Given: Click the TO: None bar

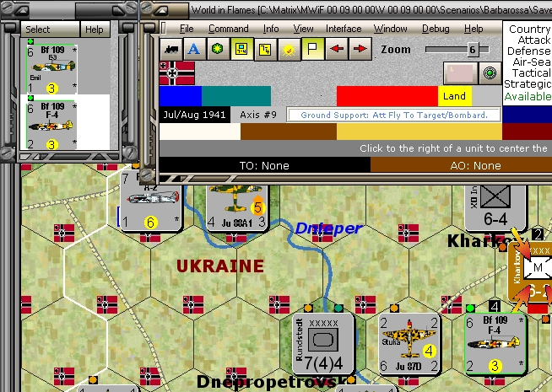Looking at the screenshot, I should [264, 165].
